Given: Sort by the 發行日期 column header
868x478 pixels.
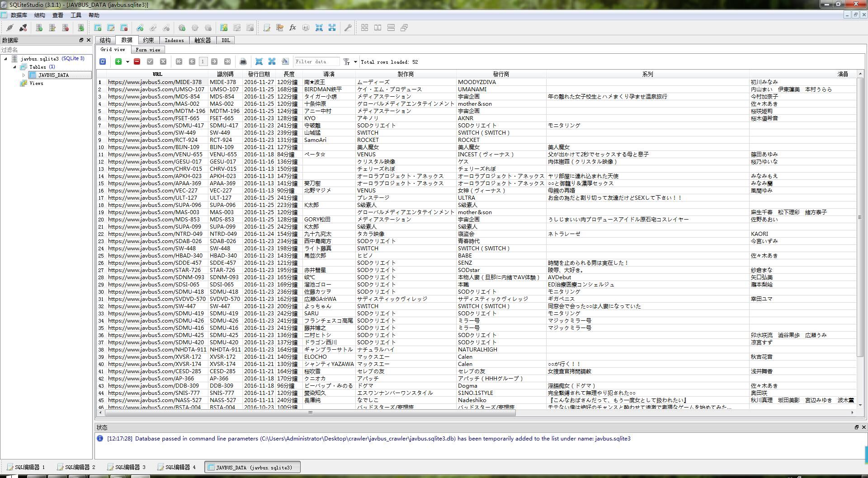Looking at the screenshot, I should tap(259, 74).
